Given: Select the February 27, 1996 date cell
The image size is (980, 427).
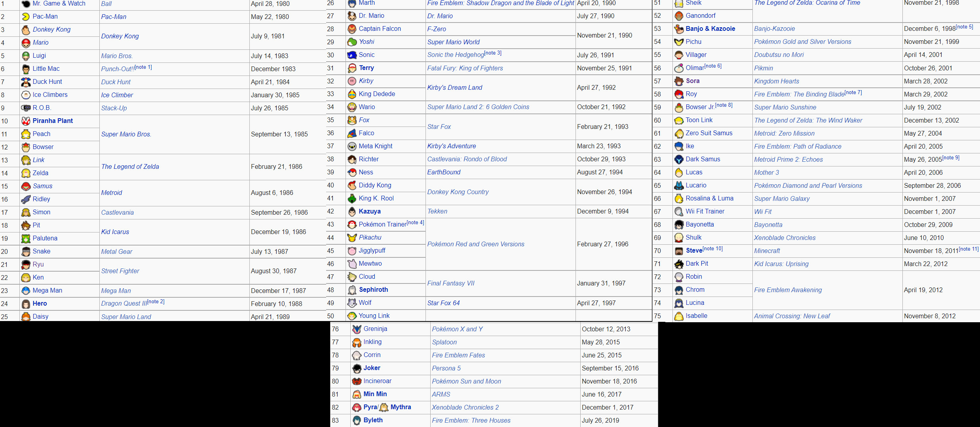Looking at the screenshot, I should [602, 244].
